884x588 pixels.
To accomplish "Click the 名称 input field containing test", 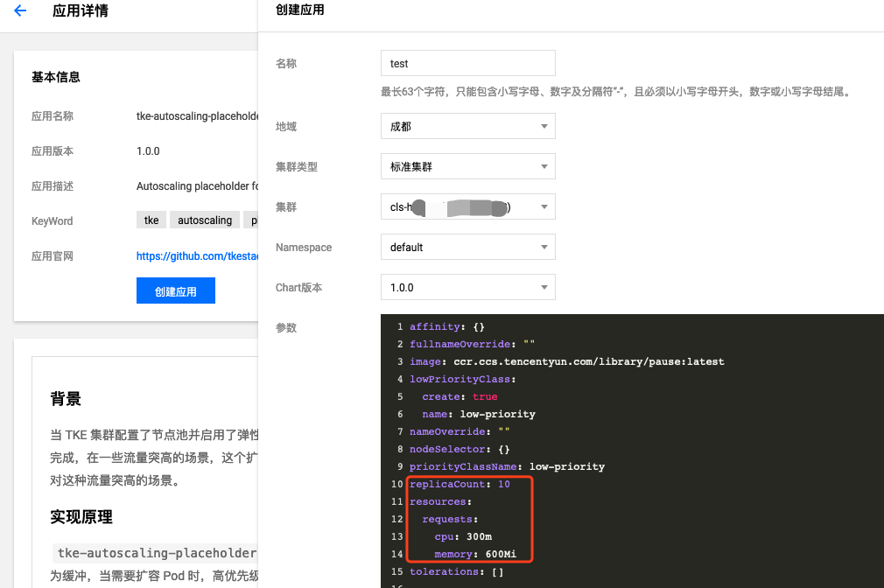I will tap(467, 62).
